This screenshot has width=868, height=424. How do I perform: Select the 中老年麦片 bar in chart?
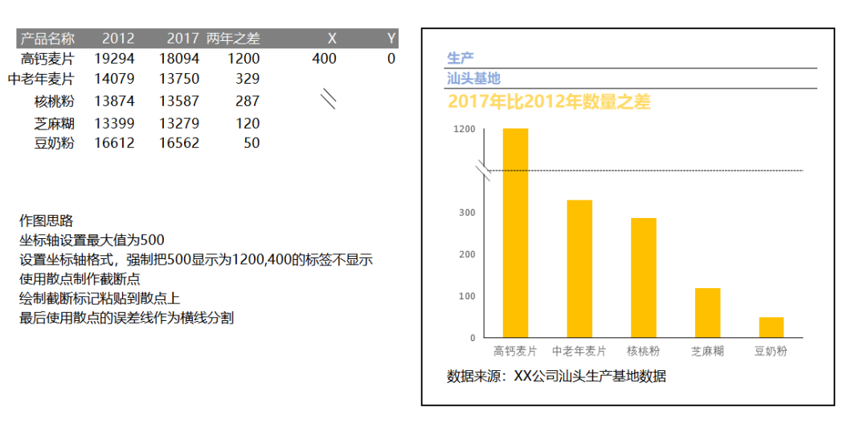point(579,269)
